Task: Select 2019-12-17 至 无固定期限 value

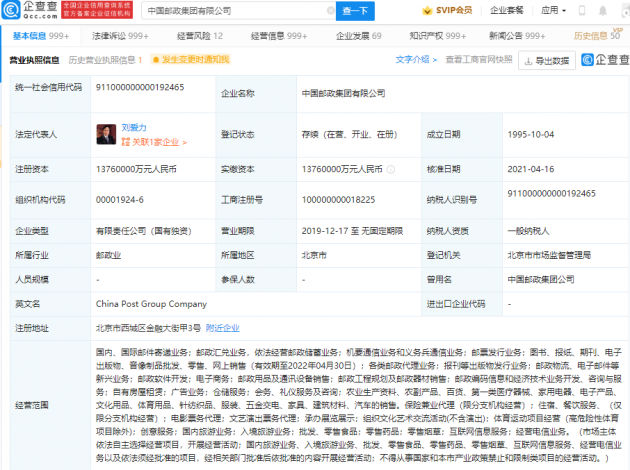Action: tap(352, 231)
